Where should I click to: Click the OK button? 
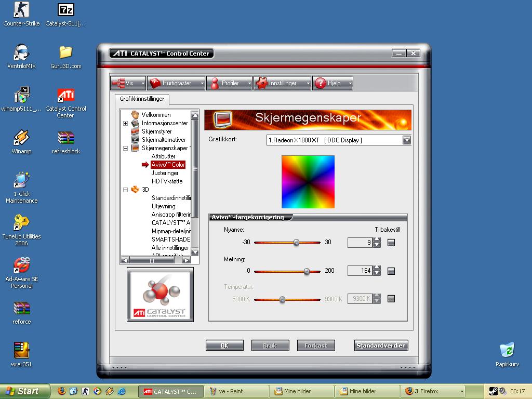224,345
